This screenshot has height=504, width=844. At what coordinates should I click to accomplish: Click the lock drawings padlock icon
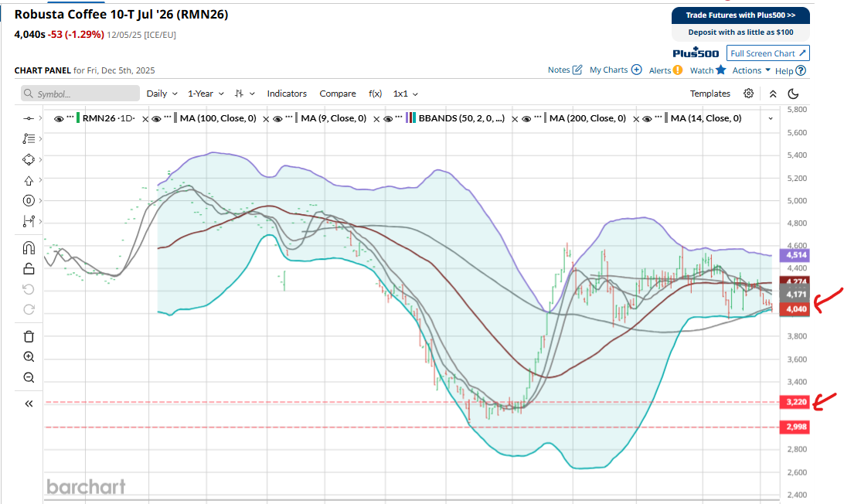(x=29, y=269)
